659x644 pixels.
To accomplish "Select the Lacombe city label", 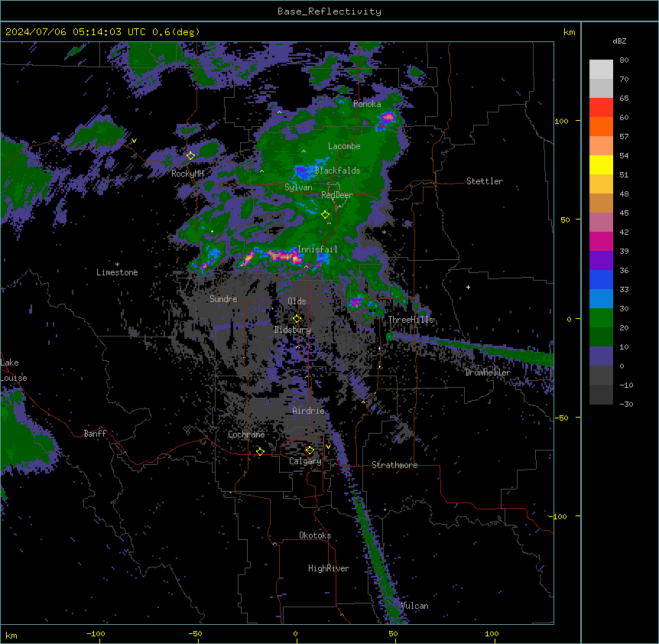I will (344, 146).
